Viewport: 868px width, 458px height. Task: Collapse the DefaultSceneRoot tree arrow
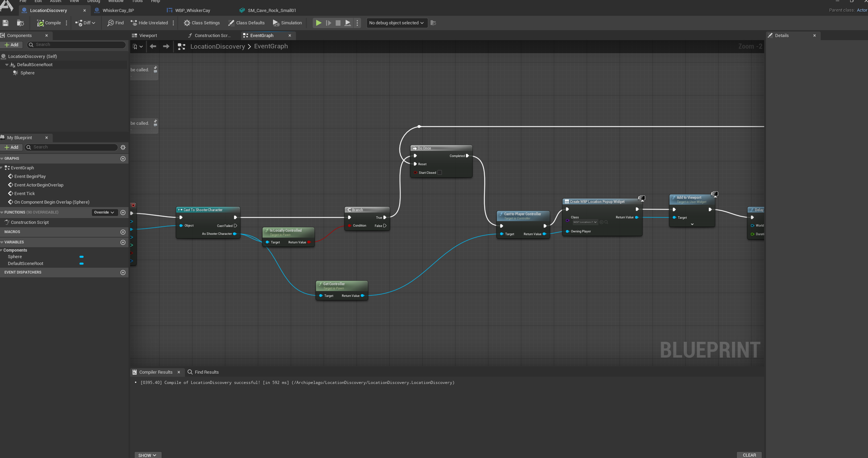click(x=7, y=65)
